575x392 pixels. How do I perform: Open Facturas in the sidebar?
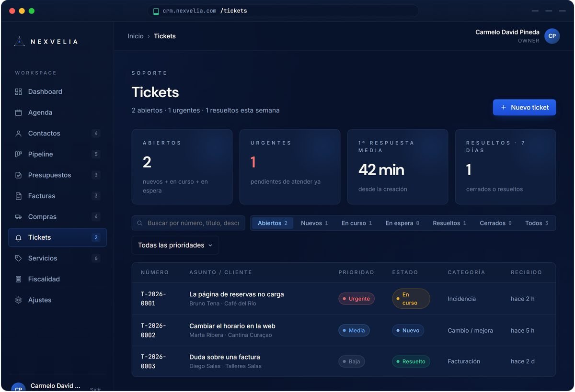pyautogui.click(x=57, y=196)
